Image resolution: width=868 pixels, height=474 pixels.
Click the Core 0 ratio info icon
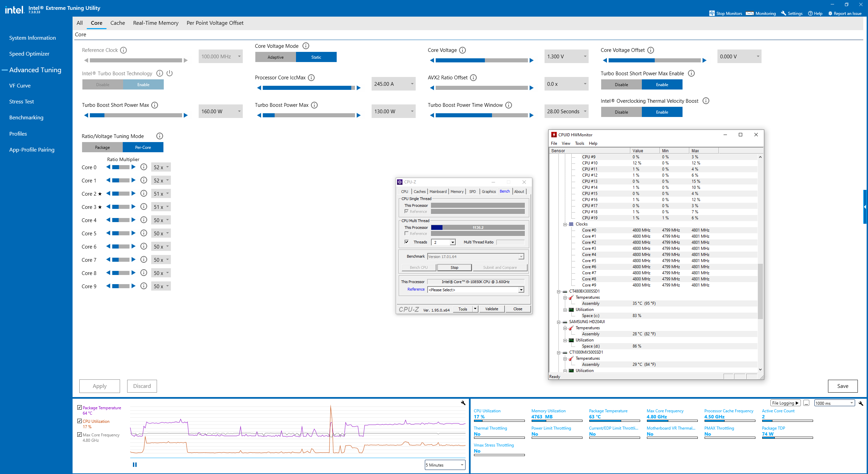click(x=144, y=167)
